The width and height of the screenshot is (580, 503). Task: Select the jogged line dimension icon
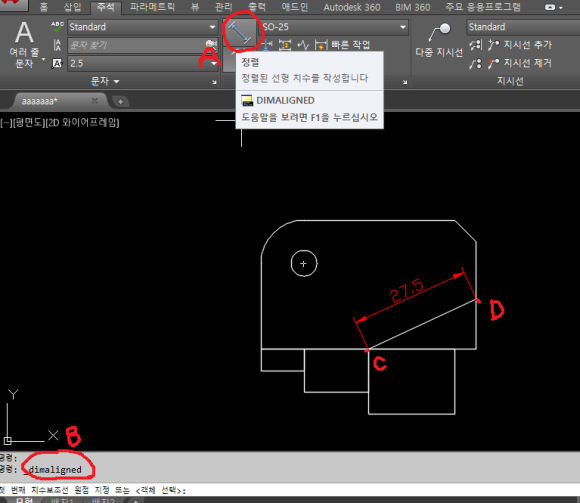(303, 45)
